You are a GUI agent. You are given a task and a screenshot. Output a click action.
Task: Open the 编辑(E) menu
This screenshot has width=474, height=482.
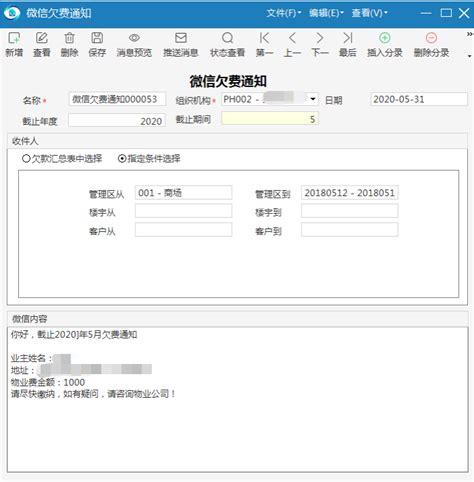pyautogui.click(x=326, y=13)
